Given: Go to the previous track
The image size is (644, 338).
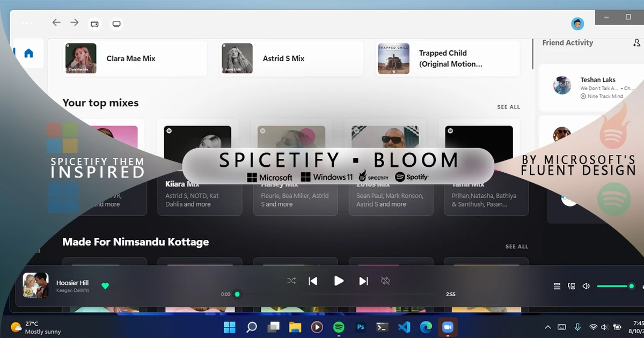Looking at the screenshot, I should [x=312, y=281].
